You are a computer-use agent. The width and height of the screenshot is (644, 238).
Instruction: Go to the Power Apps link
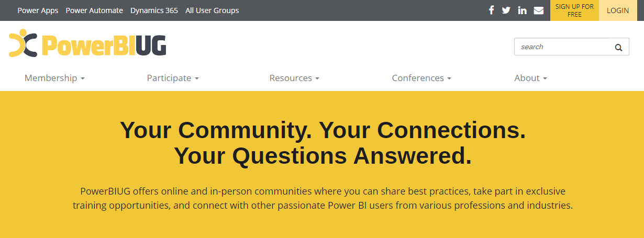click(x=38, y=10)
